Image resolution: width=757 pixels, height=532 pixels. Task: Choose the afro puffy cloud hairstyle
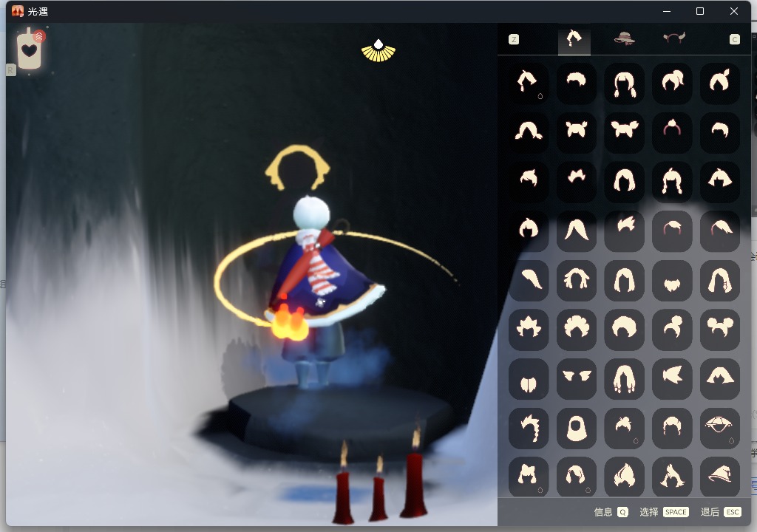[576, 330]
